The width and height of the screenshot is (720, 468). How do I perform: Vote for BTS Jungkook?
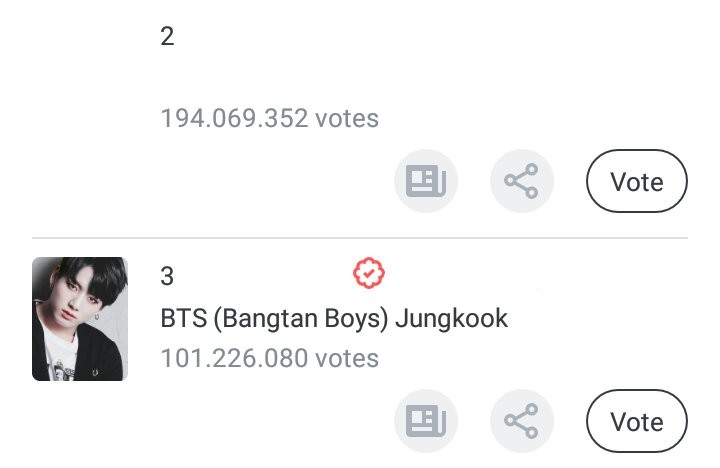[636, 421]
